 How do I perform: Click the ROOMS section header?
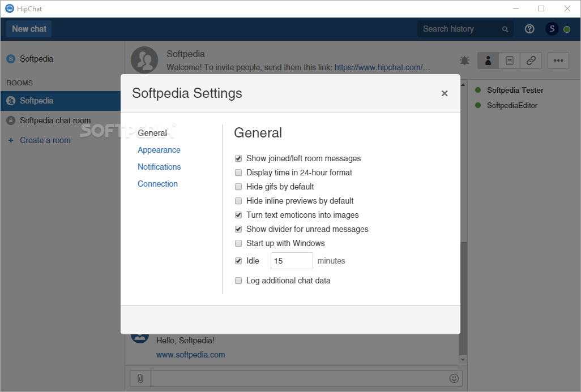click(20, 83)
